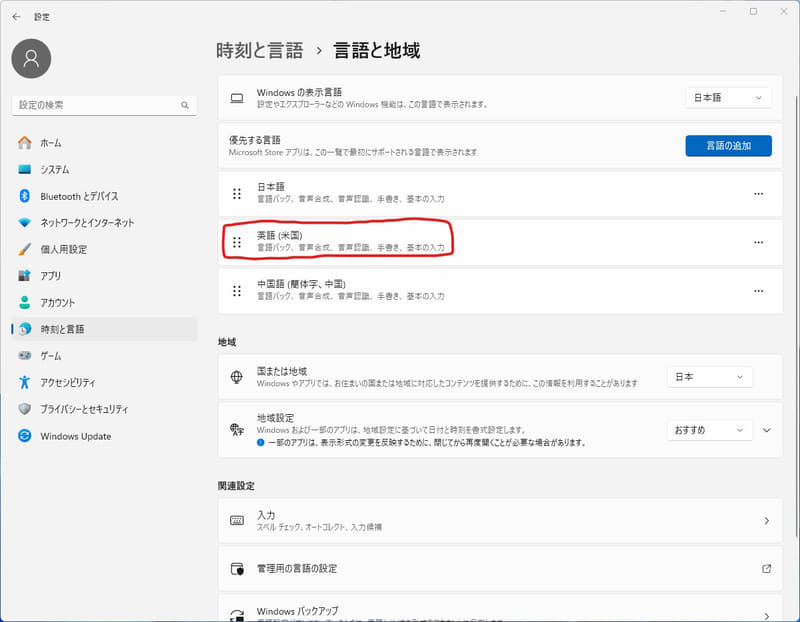Open the 国または地域 dropdown showing 日本

(709, 378)
